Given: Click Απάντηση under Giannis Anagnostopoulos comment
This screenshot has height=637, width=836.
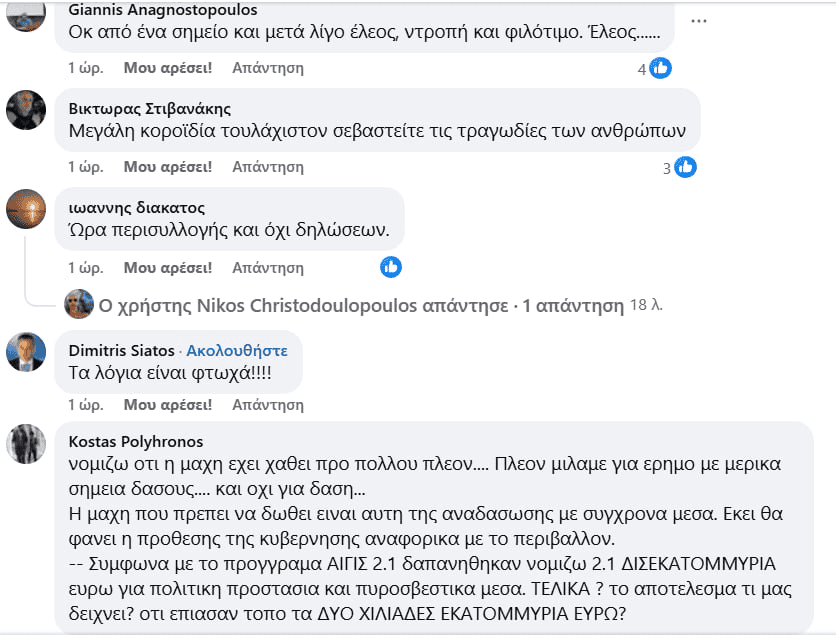Looking at the screenshot, I should pyautogui.click(x=268, y=68).
